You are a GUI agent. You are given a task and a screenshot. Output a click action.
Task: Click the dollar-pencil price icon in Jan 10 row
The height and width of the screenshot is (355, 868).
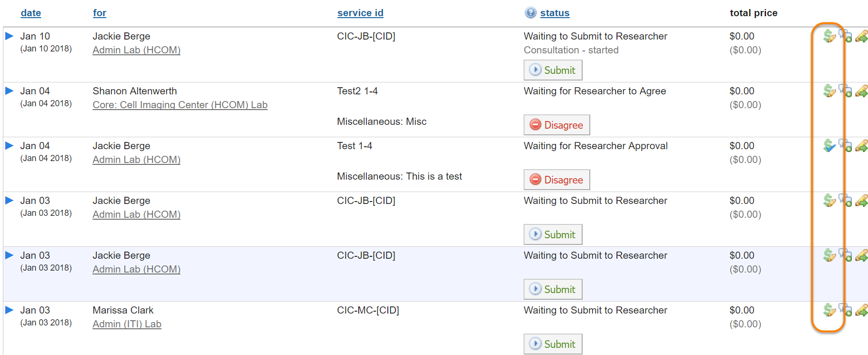829,36
